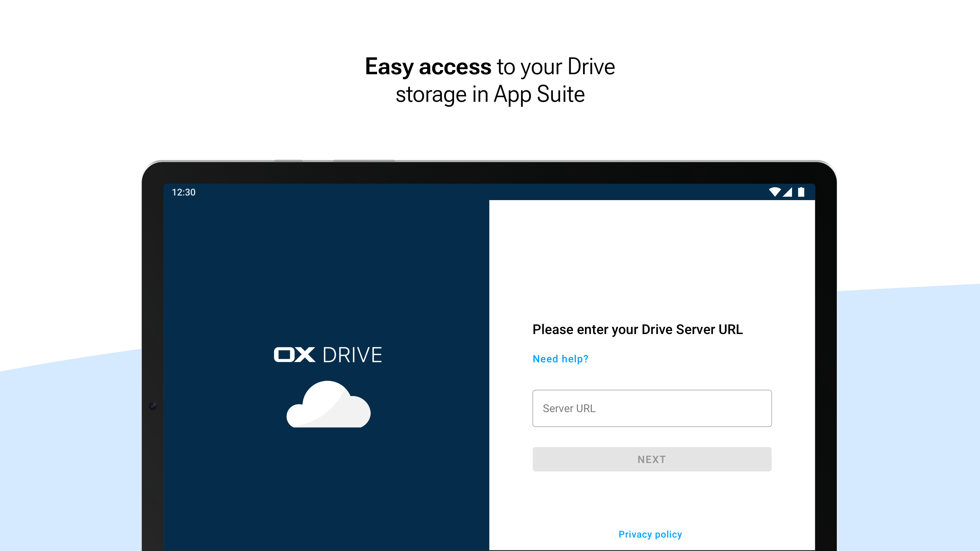Click the 'storage in App Suite' text line
Viewport: 980px width, 551px height.
pyautogui.click(x=490, y=95)
